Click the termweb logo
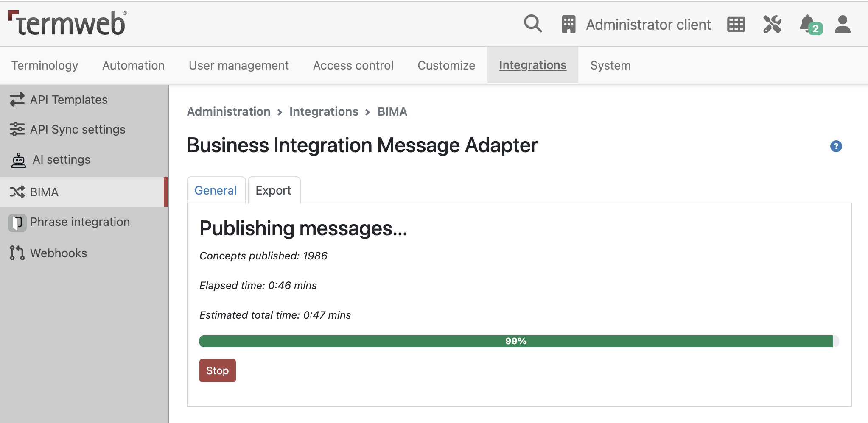This screenshot has width=868, height=423. coord(67,23)
